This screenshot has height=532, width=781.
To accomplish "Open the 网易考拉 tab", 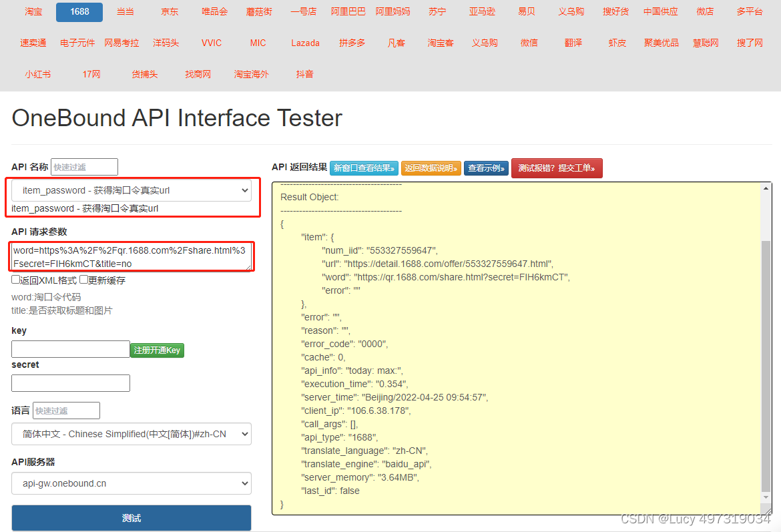I will pyautogui.click(x=121, y=43).
